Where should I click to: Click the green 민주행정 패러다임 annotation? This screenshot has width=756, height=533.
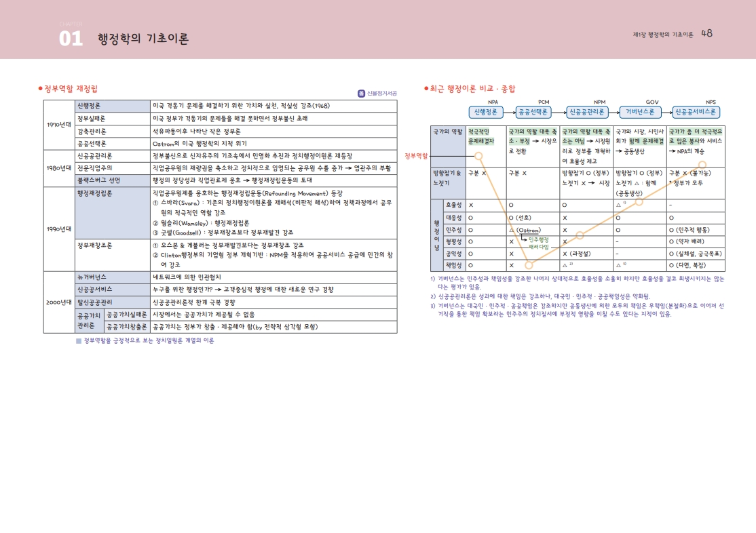[x=539, y=243]
